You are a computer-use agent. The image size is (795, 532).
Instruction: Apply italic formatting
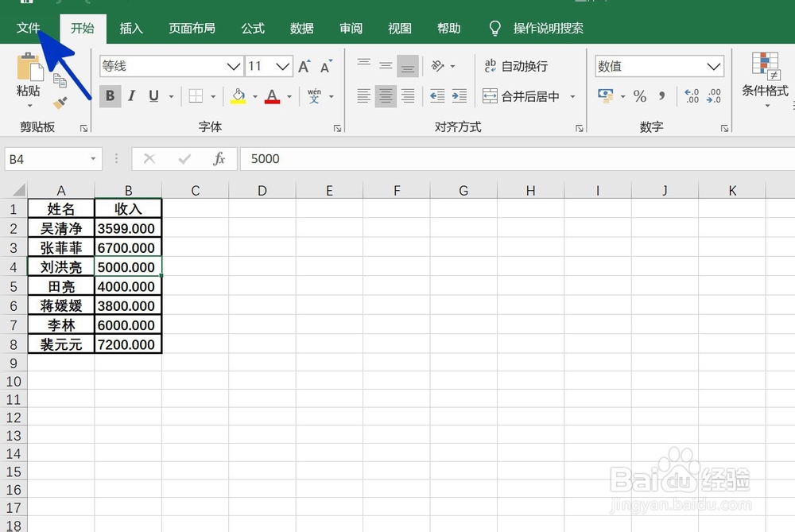[131, 95]
